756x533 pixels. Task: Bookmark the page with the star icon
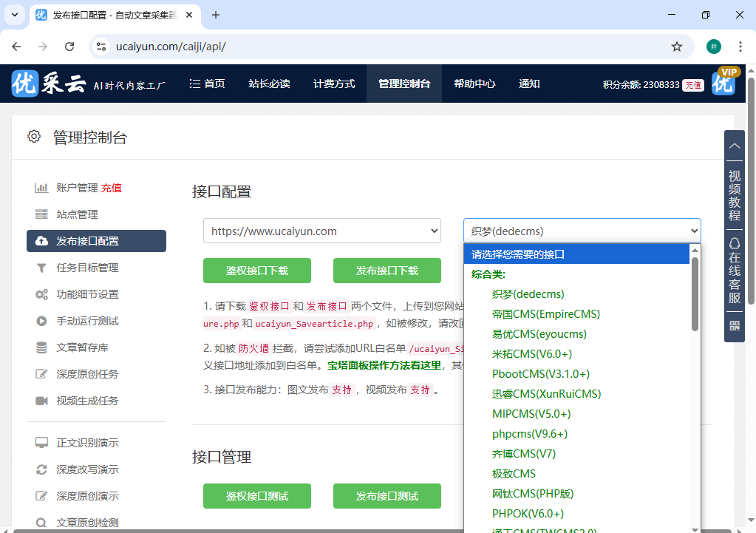click(x=677, y=46)
